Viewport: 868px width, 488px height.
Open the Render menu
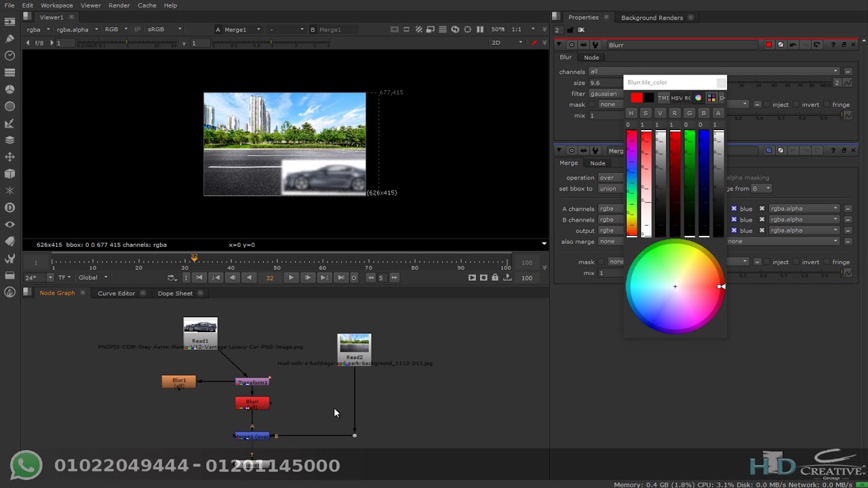119,5
